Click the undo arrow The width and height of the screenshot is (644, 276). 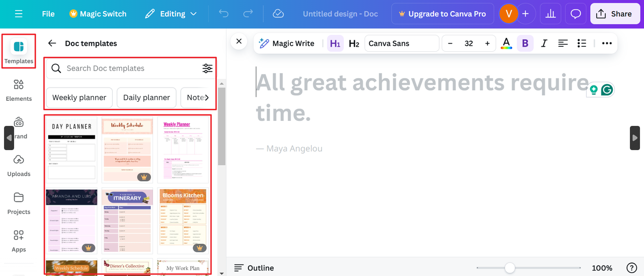coord(223,14)
